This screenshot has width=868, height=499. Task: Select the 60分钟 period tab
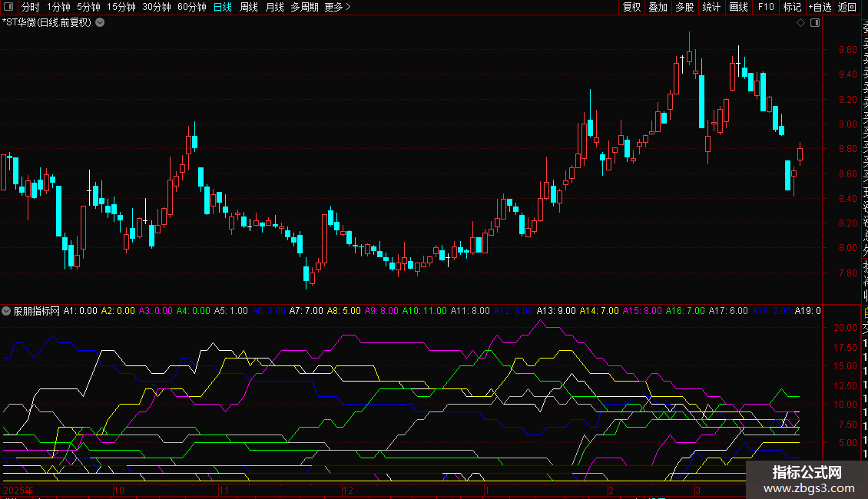tap(191, 8)
